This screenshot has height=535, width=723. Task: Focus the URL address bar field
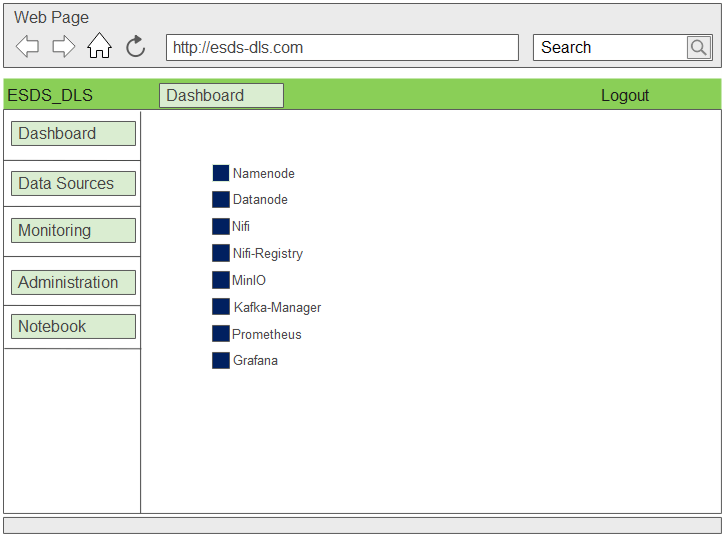click(342, 47)
